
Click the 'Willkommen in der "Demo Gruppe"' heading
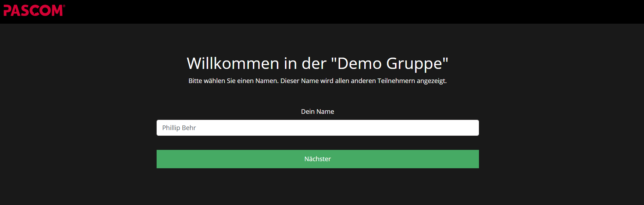pos(317,64)
